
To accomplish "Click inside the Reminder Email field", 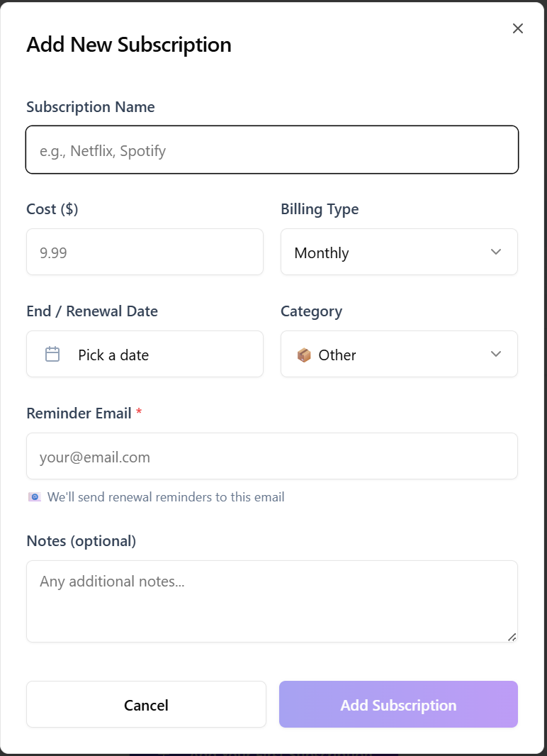I will tap(272, 456).
